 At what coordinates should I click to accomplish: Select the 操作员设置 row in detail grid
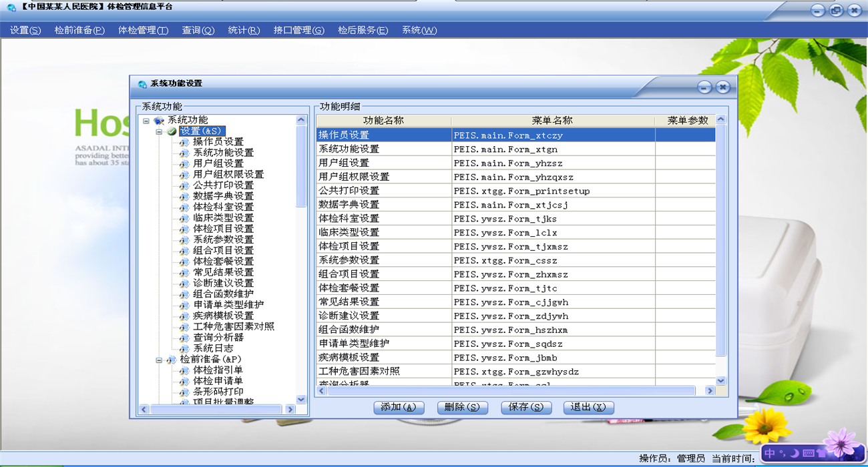[516, 135]
